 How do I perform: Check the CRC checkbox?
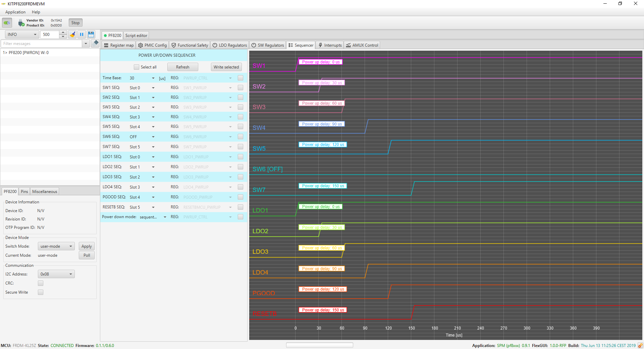tap(41, 283)
